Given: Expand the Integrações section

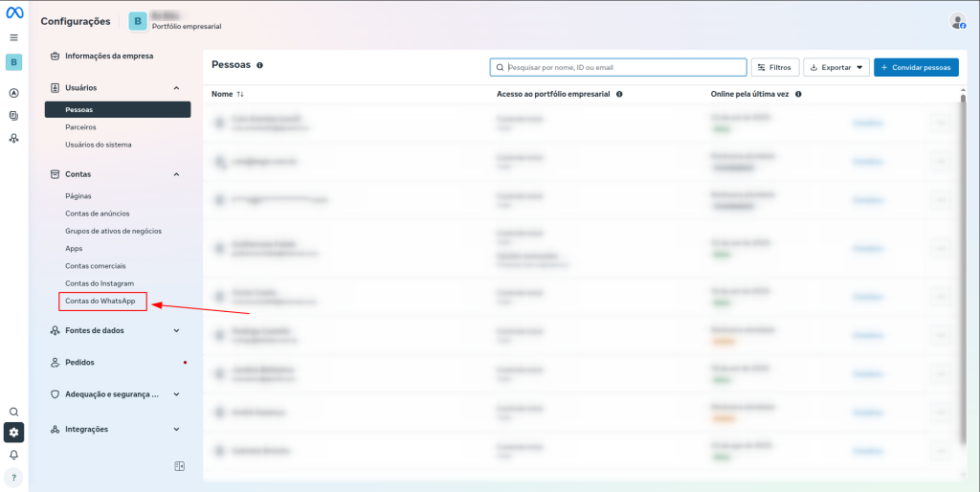Looking at the screenshot, I should pos(176,430).
